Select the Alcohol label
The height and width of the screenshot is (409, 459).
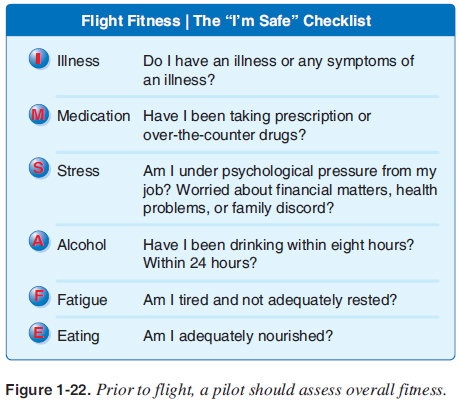(82, 245)
